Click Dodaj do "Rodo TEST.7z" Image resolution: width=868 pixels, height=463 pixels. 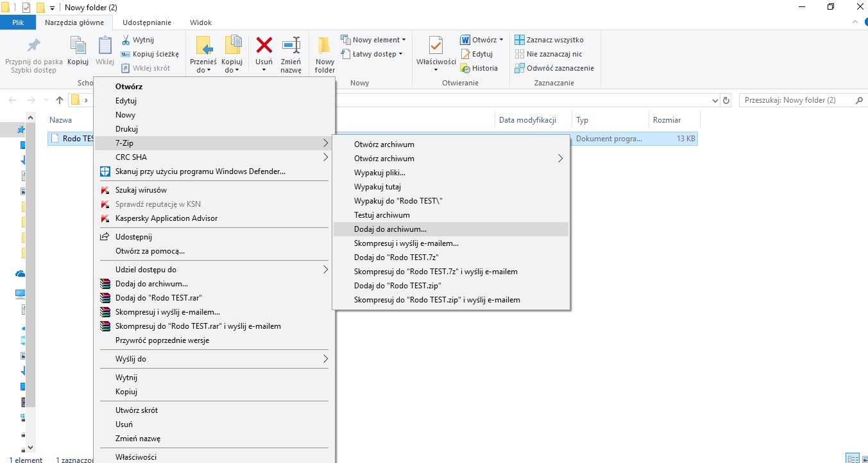(x=451, y=258)
